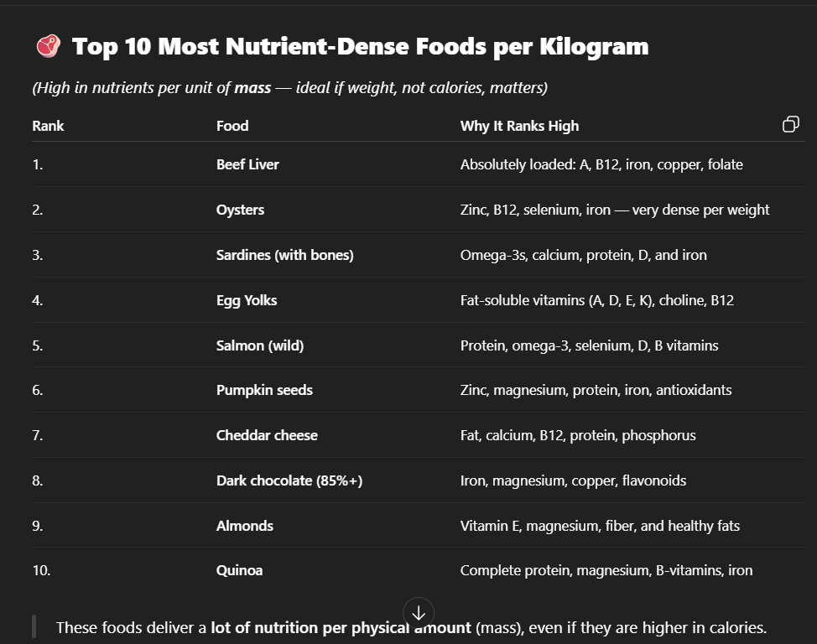The height and width of the screenshot is (644, 817).
Task: Click the italic subtitle about mass
Action: coord(289,87)
